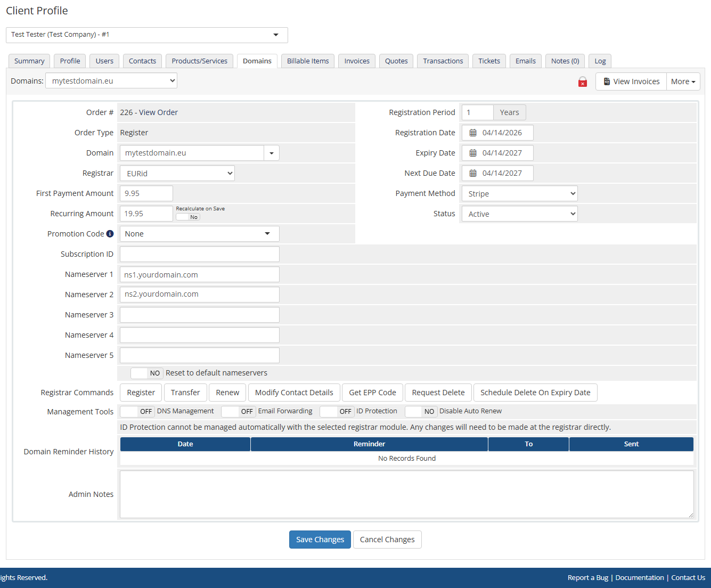The image size is (711, 588).
Task: Click Request Delete button
Action: click(x=438, y=393)
